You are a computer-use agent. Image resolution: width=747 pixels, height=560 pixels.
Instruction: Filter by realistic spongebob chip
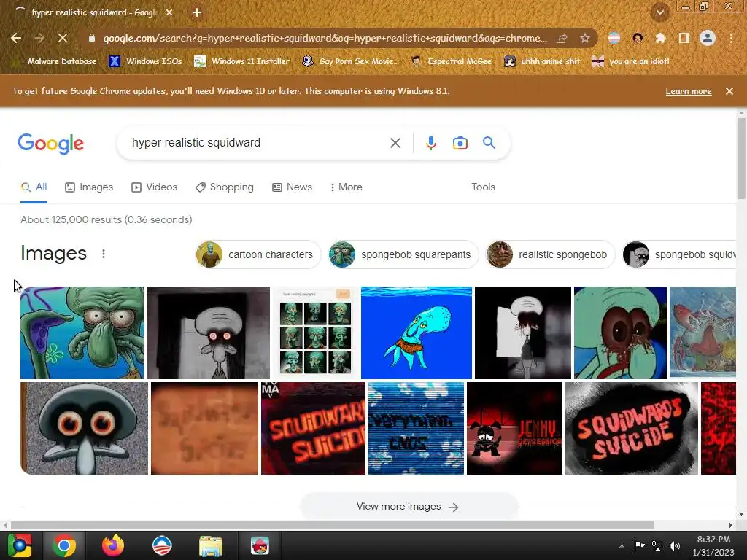coord(550,254)
